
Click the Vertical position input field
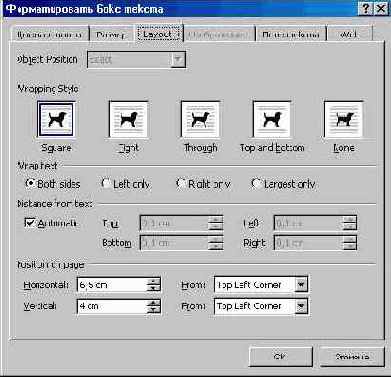point(112,306)
